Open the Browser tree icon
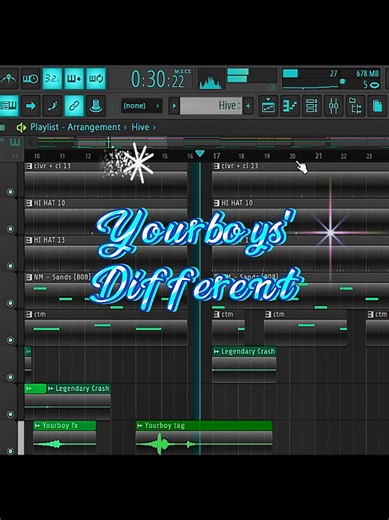This screenshot has height=520, width=389. (356, 106)
